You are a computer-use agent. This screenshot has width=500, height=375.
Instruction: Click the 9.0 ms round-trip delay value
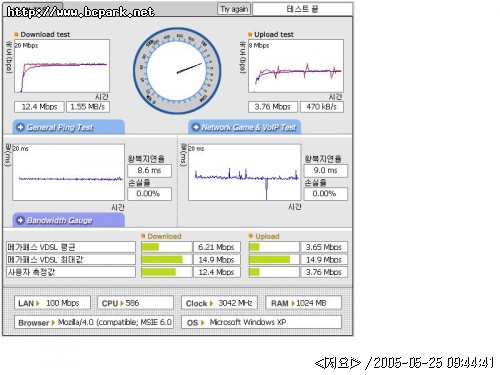[x=326, y=171]
